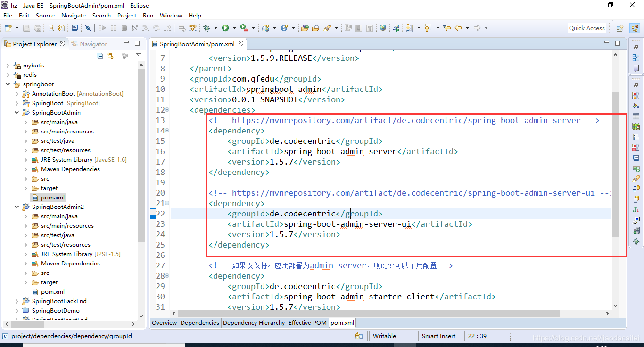Click the Suspend debug icon
This screenshot has height=347, width=644.
pos(113,28)
